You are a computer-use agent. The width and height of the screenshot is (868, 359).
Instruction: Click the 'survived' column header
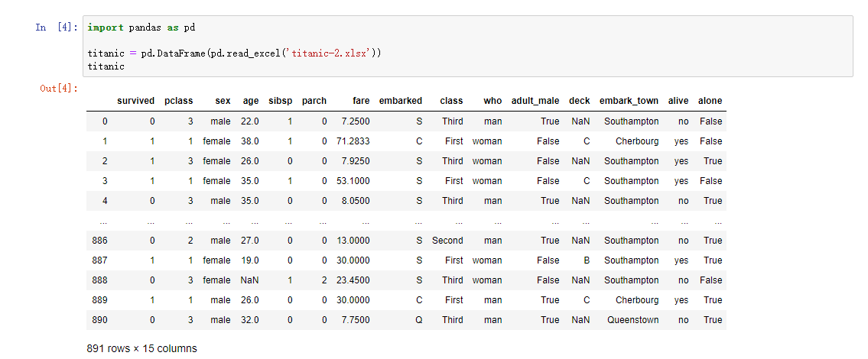[135, 101]
